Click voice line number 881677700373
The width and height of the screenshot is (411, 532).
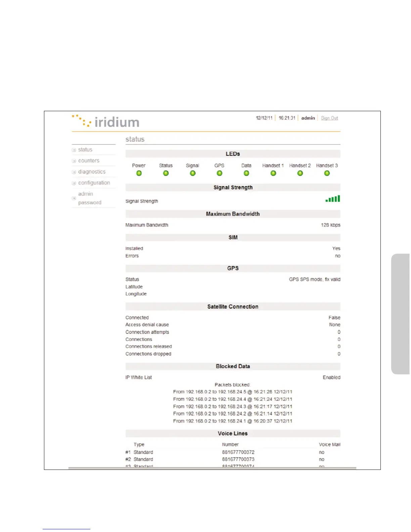coord(238,459)
